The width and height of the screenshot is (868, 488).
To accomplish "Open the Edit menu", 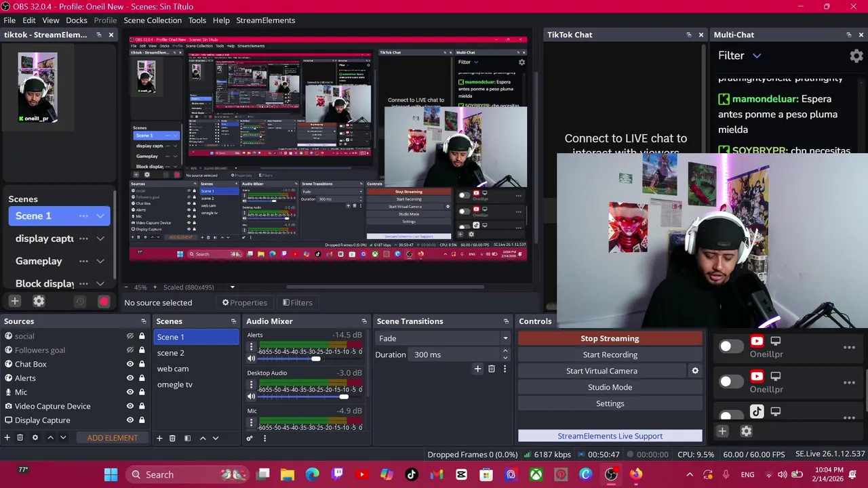I will (x=29, y=20).
